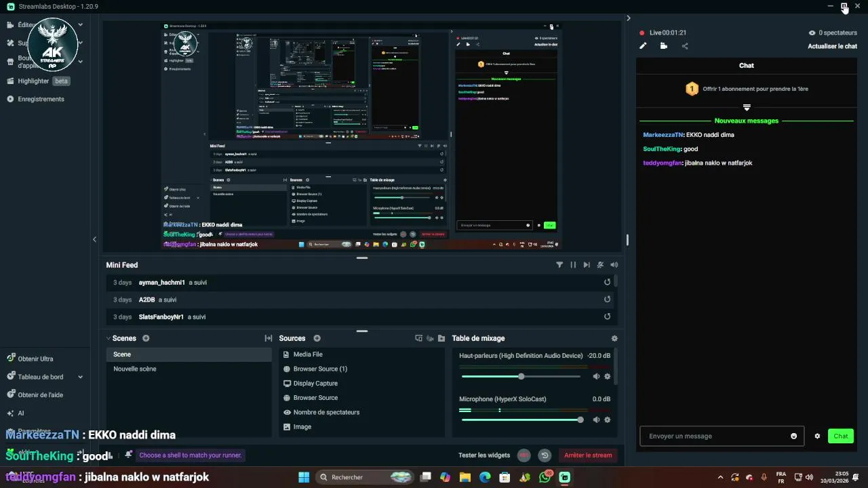Click the Mini Feed speaker volume icon
Screen dimensions: 868x488
point(614,265)
